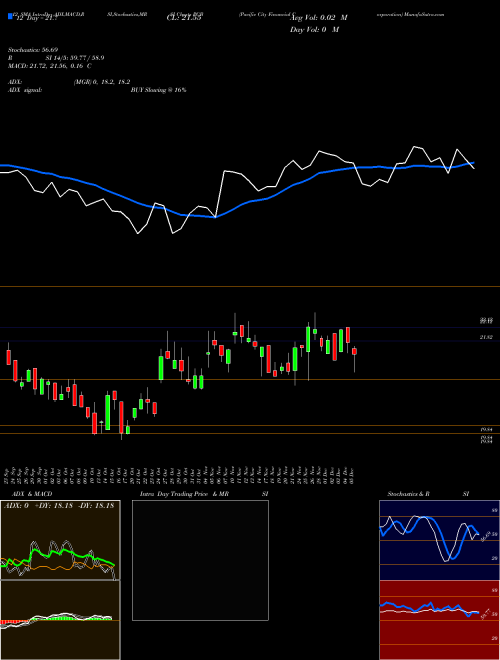
Task: Click the 'Intra Day Trading Price & MR' title
Action: [x=184, y=494]
